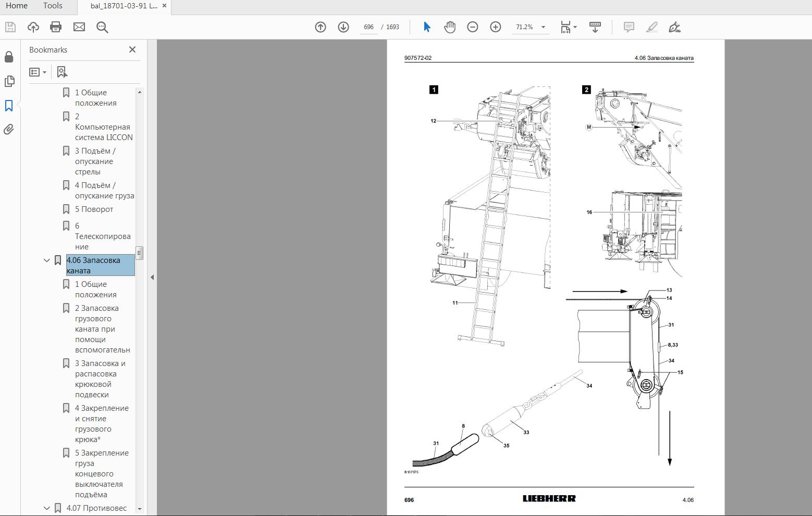812x516 pixels.
Task: Collapse the left navigation pane arrow
Action: click(152, 277)
